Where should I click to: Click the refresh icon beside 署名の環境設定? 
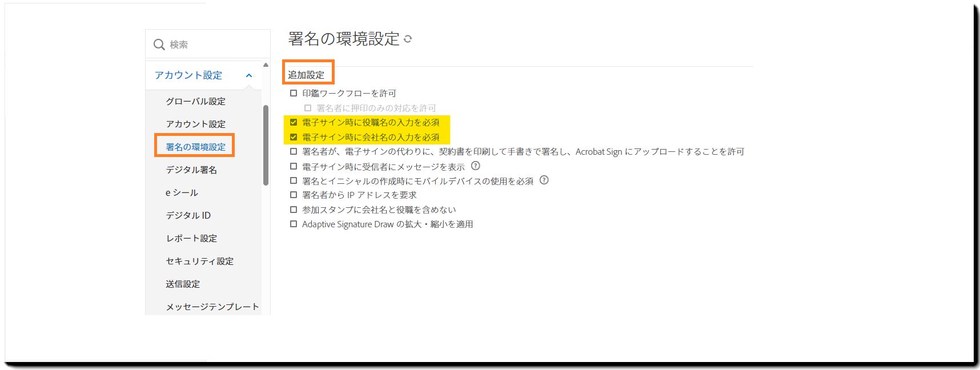click(408, 39)
